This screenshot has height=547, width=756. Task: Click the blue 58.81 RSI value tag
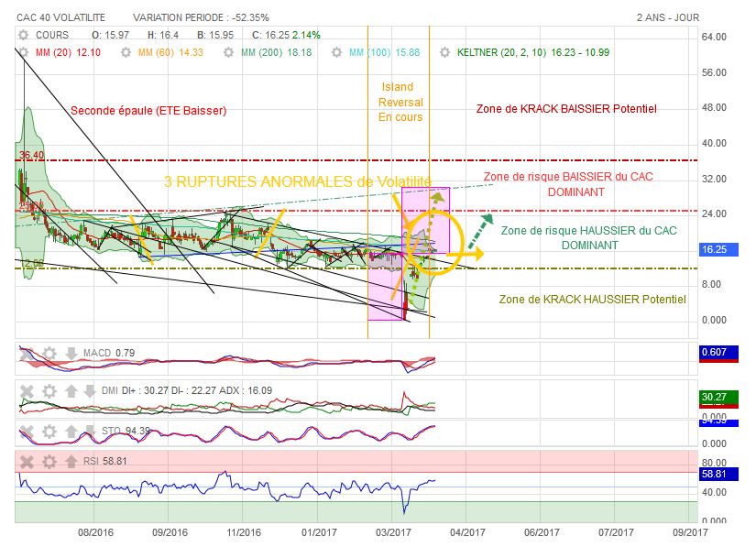point(718,475)
